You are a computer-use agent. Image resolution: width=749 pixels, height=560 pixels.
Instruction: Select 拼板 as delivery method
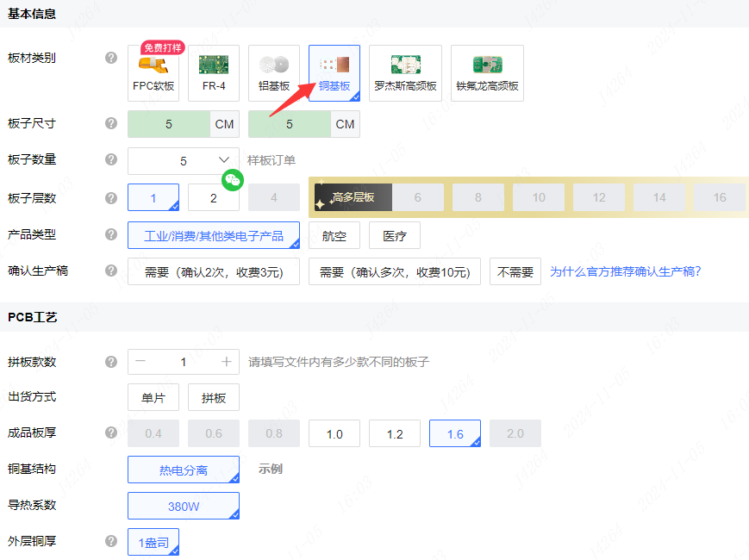coord(214,398)
